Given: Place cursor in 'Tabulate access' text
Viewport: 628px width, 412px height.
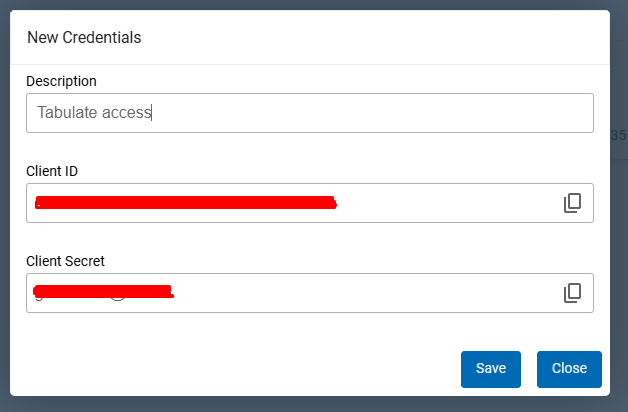Looking at the screenshot, I should pos(94,113).
